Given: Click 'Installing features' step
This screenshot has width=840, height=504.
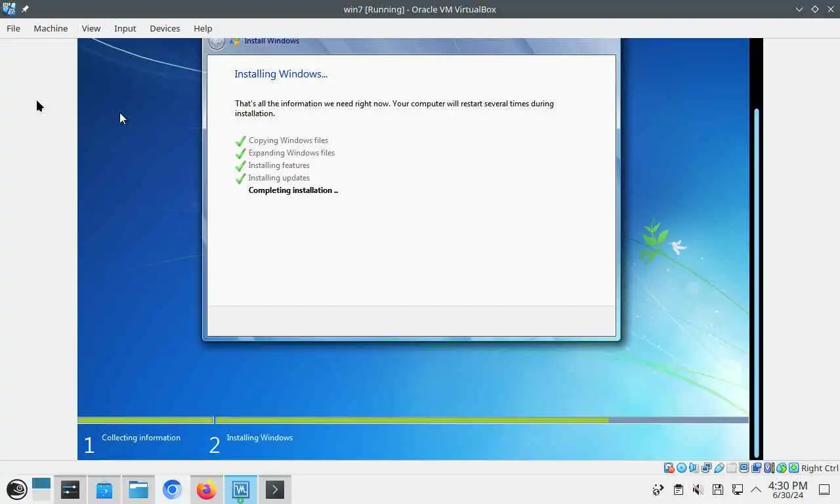Looking at the screenshot, I should pos(279,165).
